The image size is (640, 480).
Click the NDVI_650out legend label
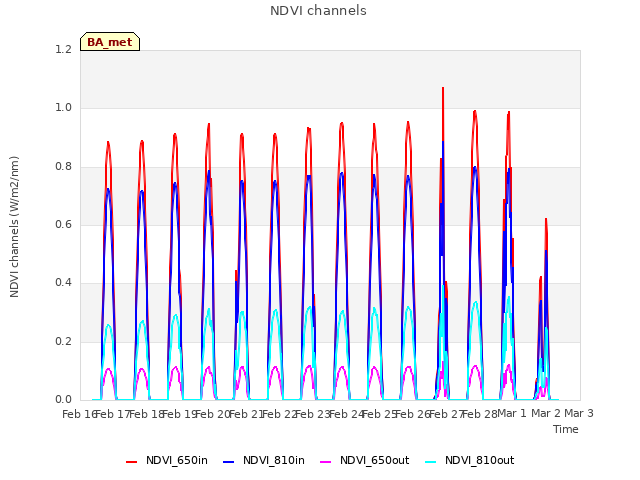coord(374,460)
